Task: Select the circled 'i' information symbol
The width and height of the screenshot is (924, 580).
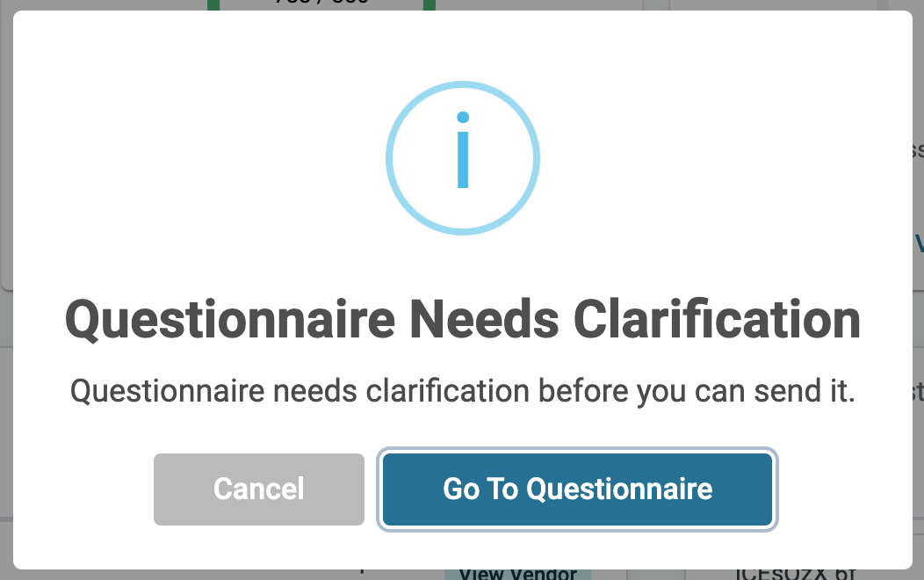Action: [x=463, y=158]
